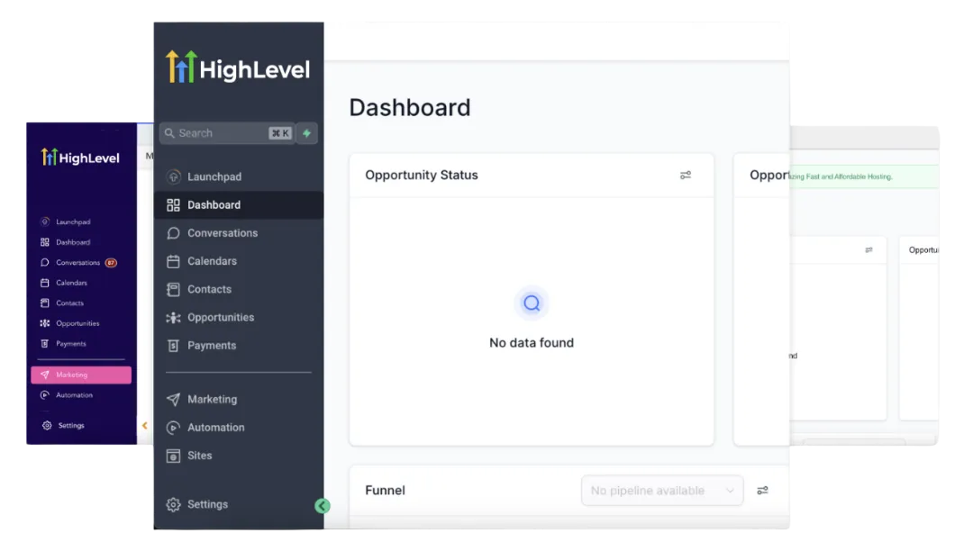Click the ⌘K shortcut badge in the search box
The height and width of the screenshot is (560, 973).
pos(280,133)
